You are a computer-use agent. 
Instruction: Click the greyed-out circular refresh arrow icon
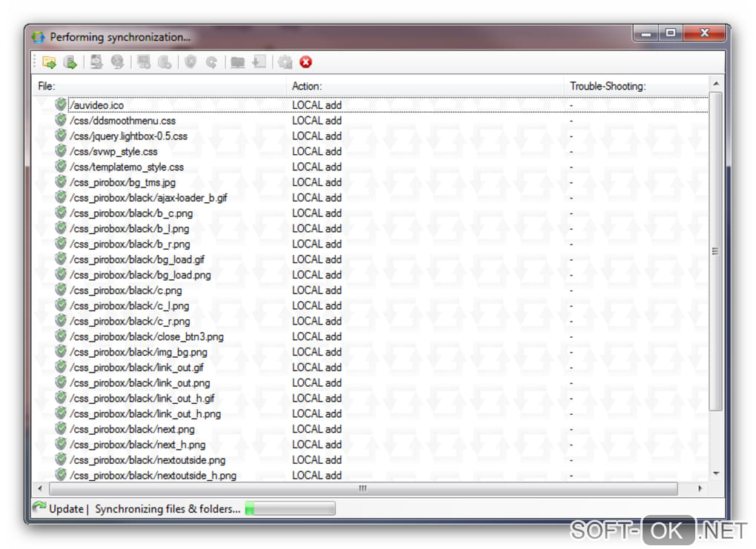[x=212, y=62]
